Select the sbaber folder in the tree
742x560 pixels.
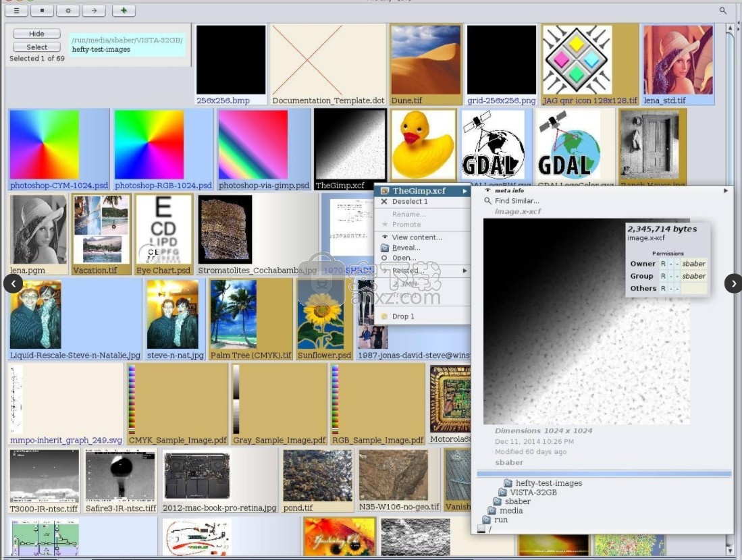pyautogui.click(x=512, y=501)
